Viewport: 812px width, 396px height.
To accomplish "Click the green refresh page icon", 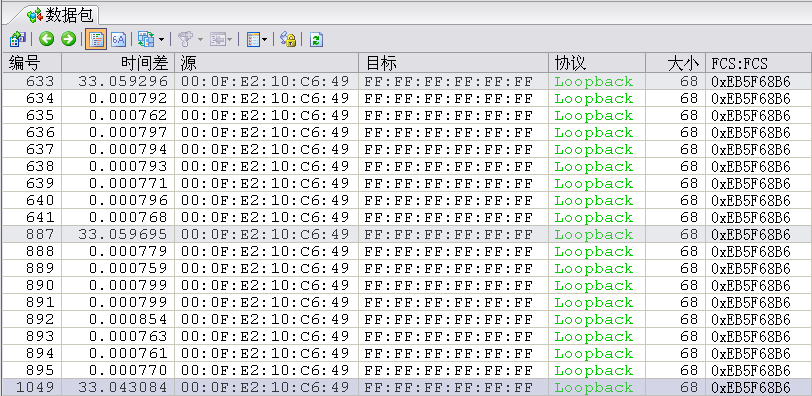I will click(x=316, y=39).
